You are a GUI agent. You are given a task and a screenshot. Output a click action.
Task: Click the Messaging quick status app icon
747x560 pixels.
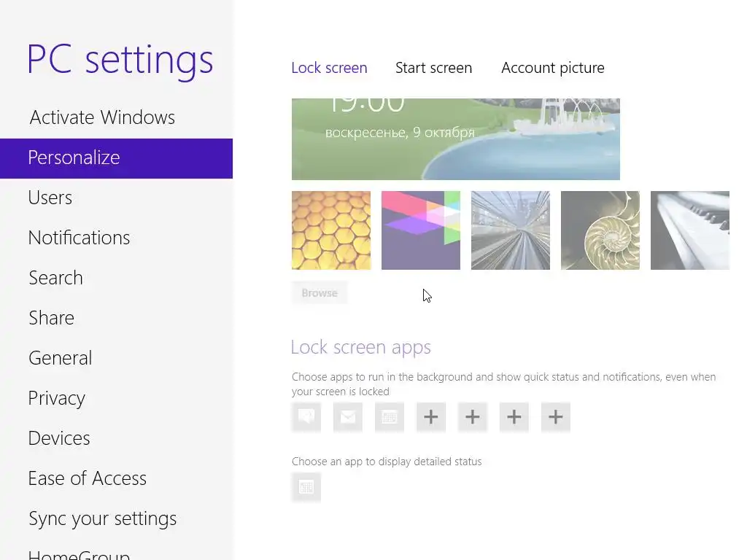[x=306, y=417]
